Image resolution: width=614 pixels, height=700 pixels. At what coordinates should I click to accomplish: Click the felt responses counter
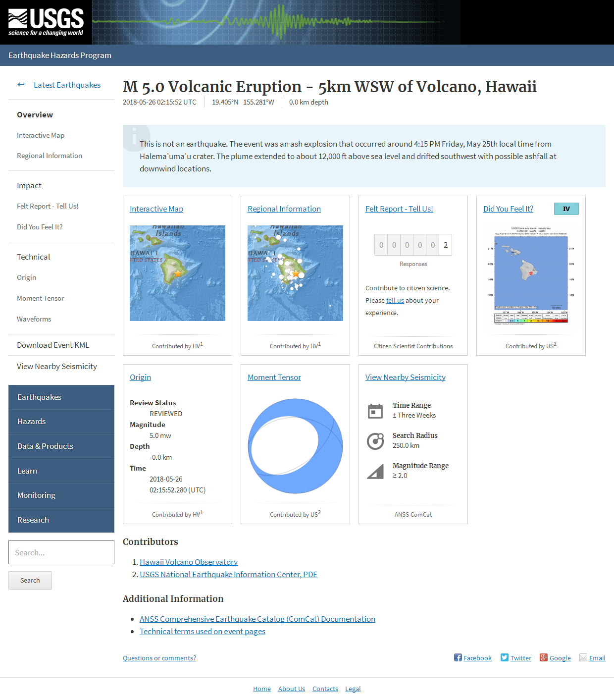(x=413, y=245)
